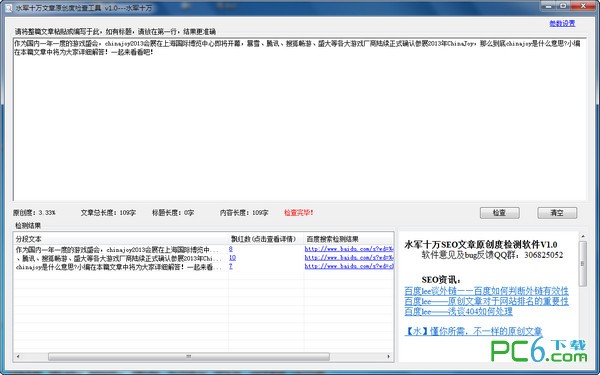600x375 pixels.
Task: Maximize the window
Action: [564, 6]
